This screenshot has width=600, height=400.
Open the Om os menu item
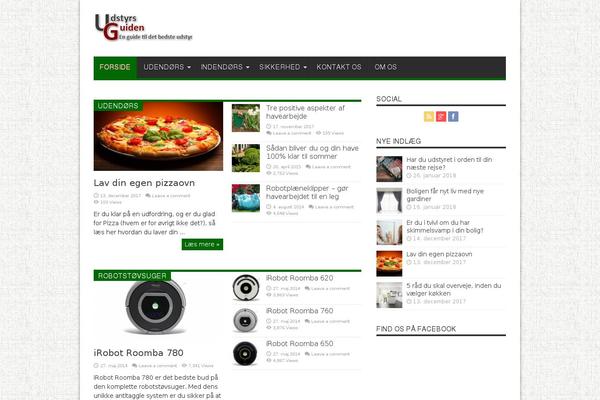(x=385, y=67)
